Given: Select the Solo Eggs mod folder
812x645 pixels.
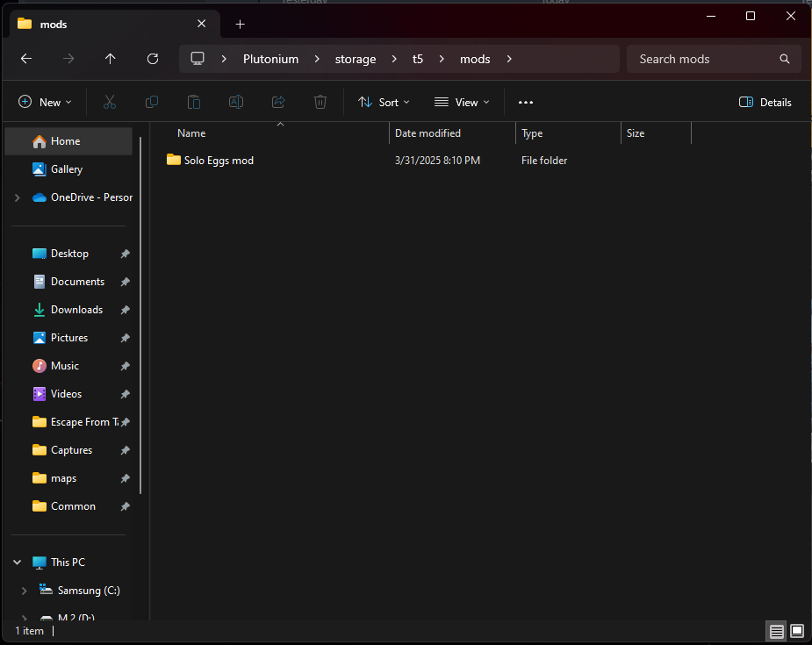Looking at the screenshot, I should pyautogui.click(x=219, y=161).
